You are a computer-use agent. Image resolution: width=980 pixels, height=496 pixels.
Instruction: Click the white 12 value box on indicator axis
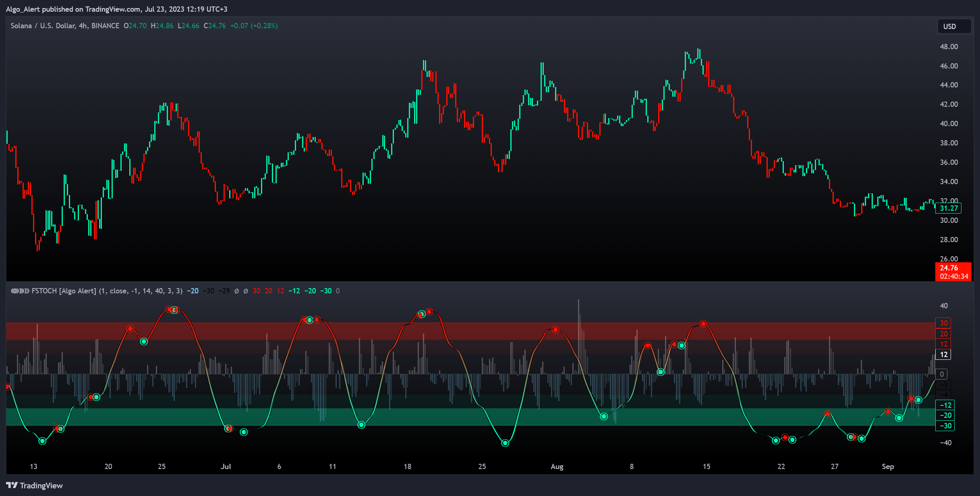click(943, 355)
